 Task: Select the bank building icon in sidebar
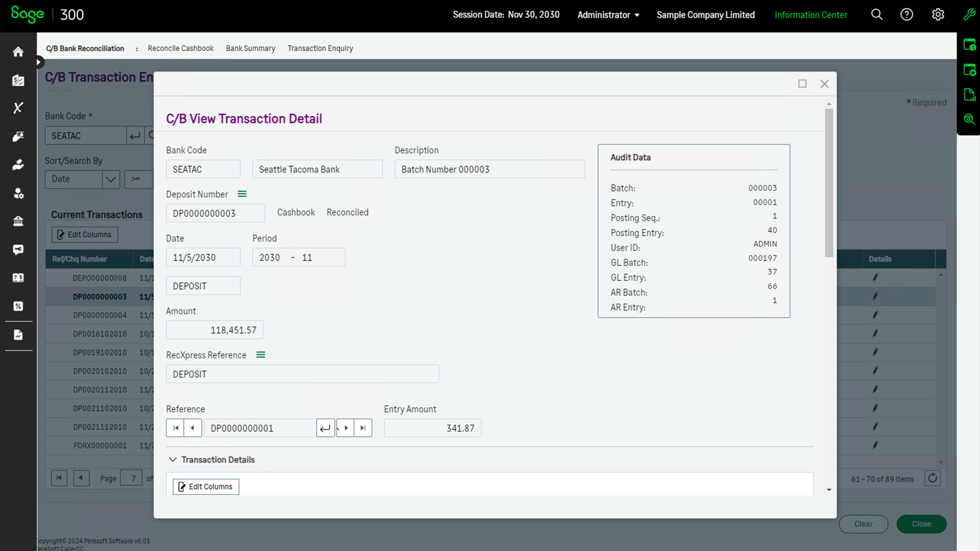(x=18, y=221)
